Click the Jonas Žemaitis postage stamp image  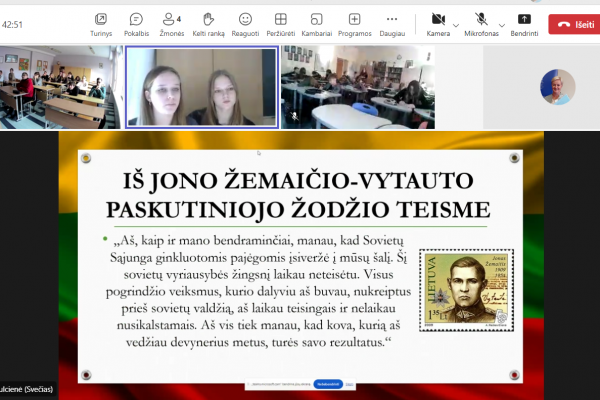coord(466,290)
